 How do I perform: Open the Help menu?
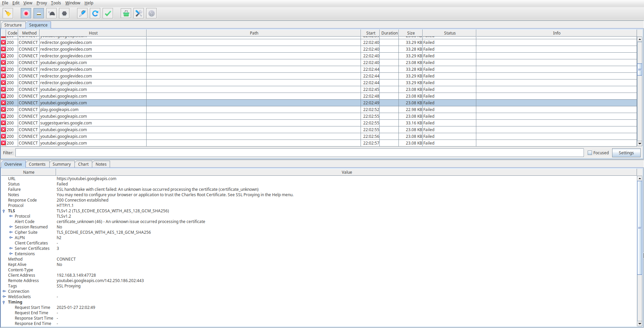click(89, 3)
